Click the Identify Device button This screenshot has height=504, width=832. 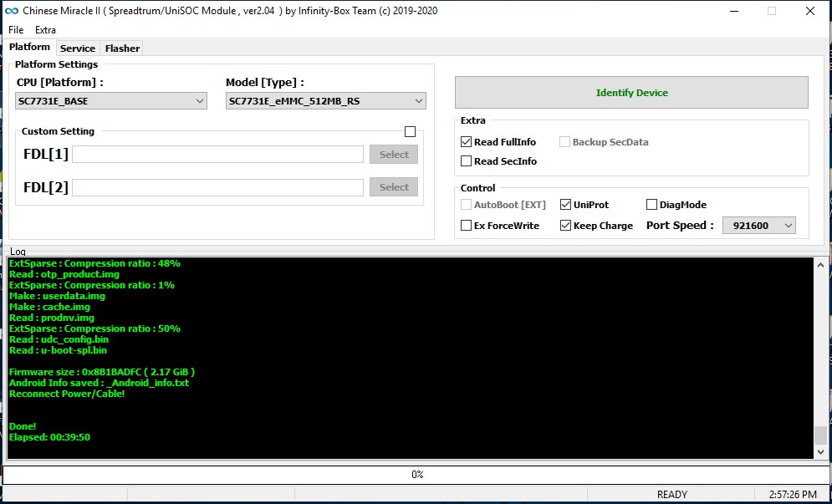631,92
